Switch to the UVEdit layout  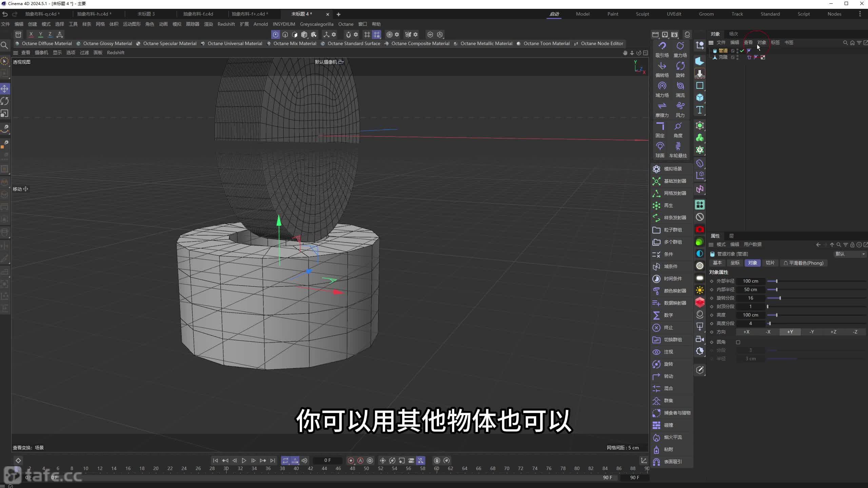[x=674, y=14]
